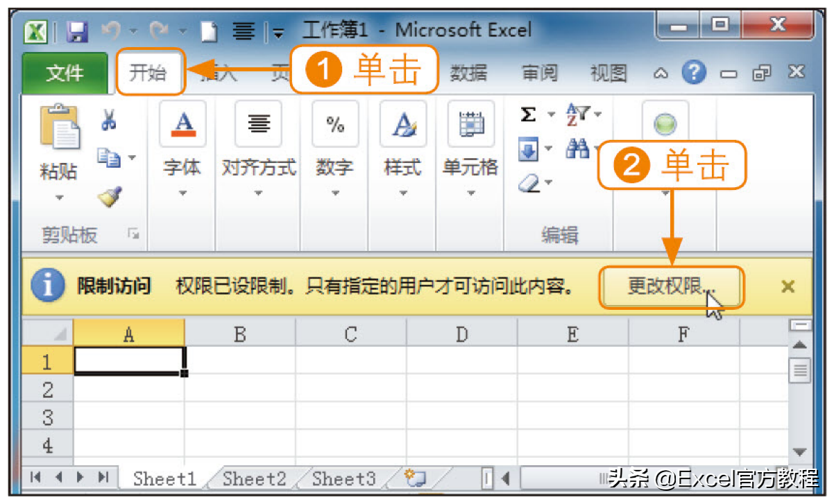The height and width of the screenshot is (504, 834).
Task: Open the green 文件 tab
Action: [x=65, y=73]
